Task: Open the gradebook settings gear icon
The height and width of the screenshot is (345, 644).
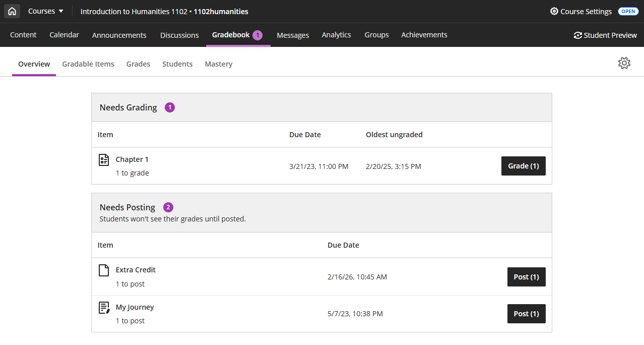Action: [624, 63]
